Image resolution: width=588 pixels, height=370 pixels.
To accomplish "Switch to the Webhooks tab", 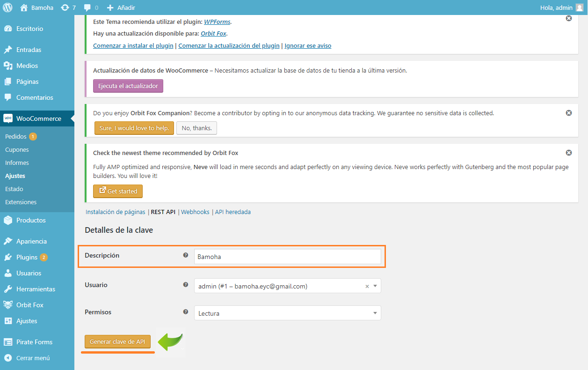I will pos(195,212).
